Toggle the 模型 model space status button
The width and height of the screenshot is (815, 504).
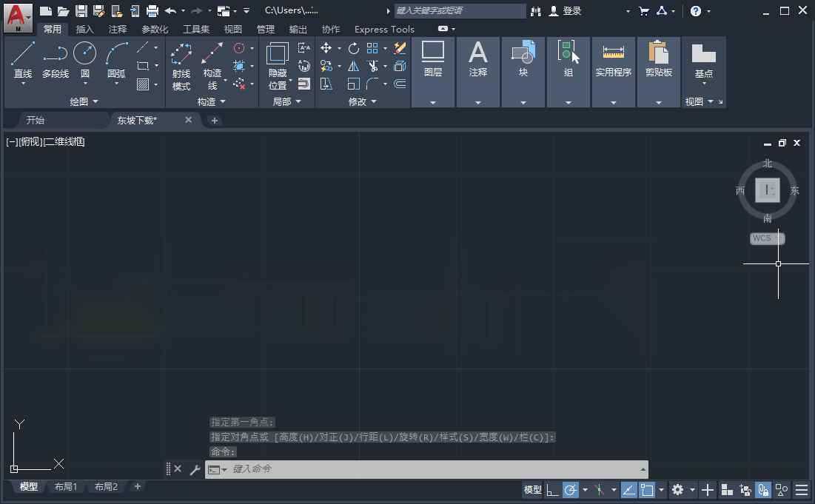click(533, 490)
